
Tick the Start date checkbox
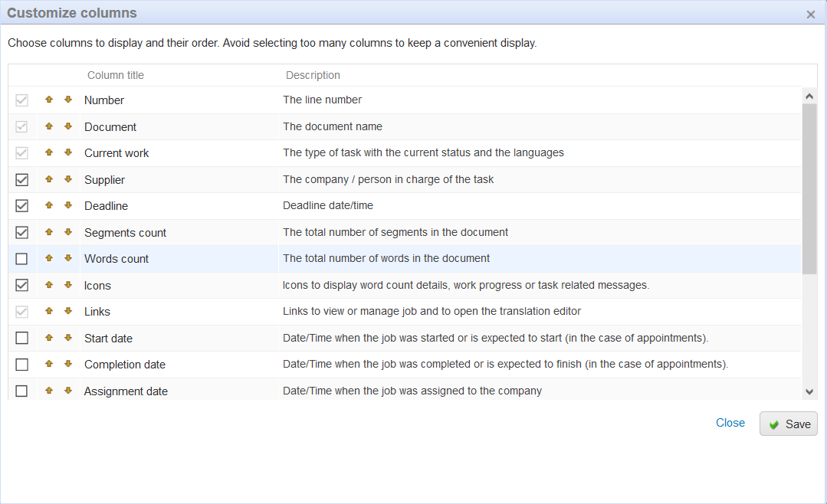[x=21, y=338]
